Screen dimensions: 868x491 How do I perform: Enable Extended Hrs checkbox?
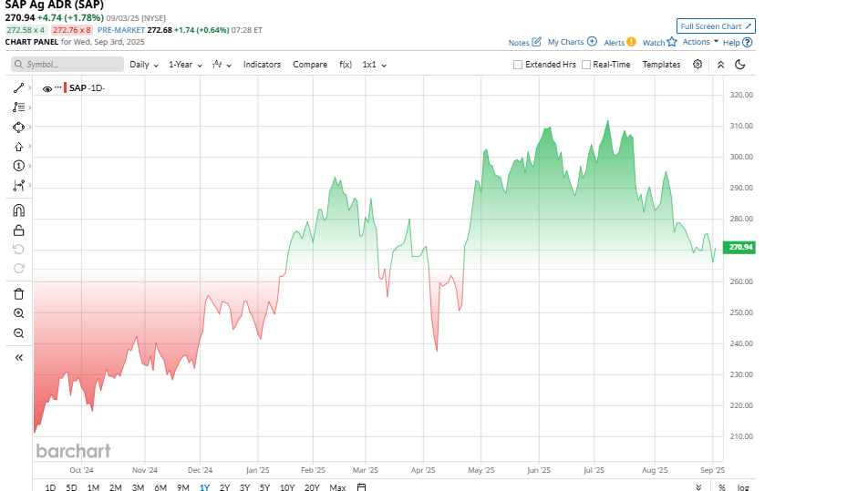tap(518, 65)
